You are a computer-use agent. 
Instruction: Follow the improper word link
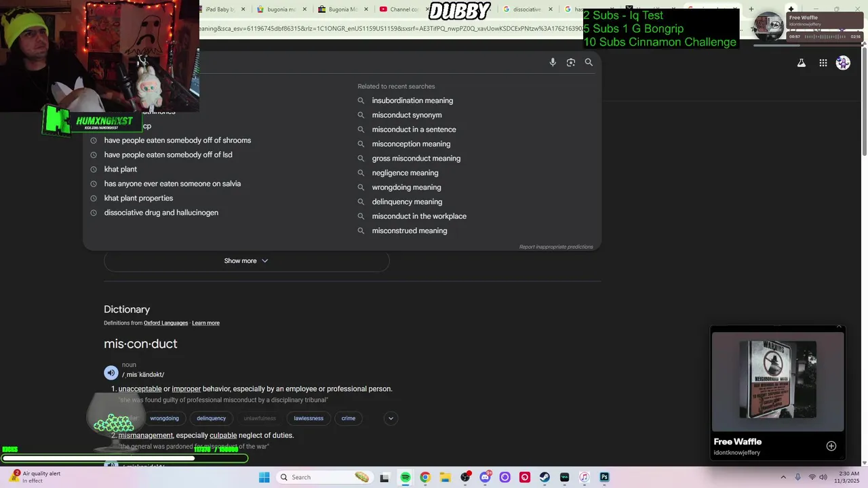point(186,389)
